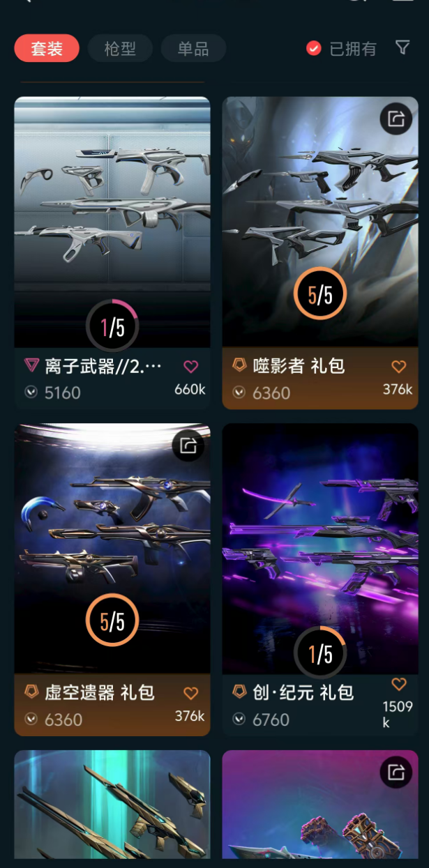Select the 套装 tab
Screen dimensions: 429x868
click(47, 49)
